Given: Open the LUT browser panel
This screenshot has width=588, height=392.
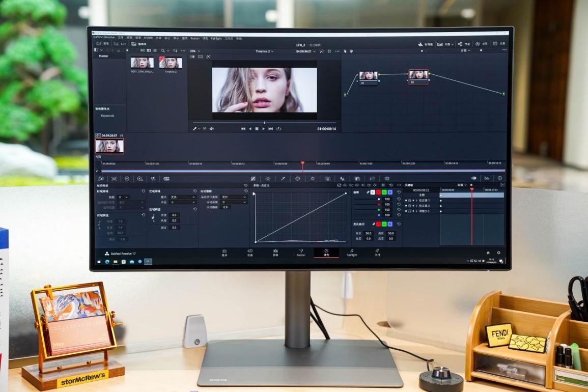Looking at the screenshot, I should (x=120, y=44).
